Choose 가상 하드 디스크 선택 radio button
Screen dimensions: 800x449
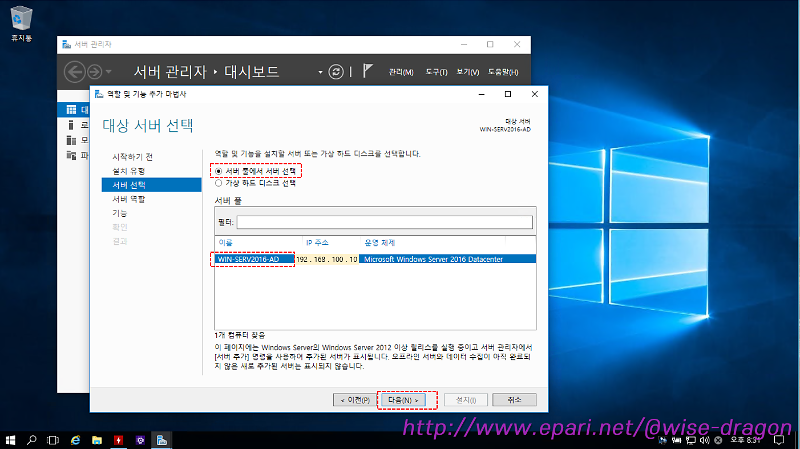coord(218,183)
